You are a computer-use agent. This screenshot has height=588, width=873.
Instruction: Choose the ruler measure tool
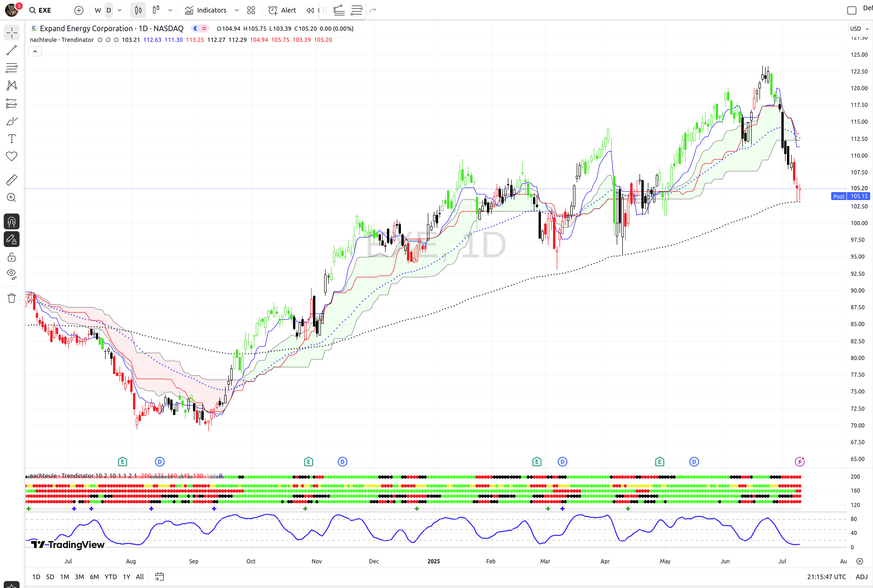pyautogui.click(x=12, y=180)
